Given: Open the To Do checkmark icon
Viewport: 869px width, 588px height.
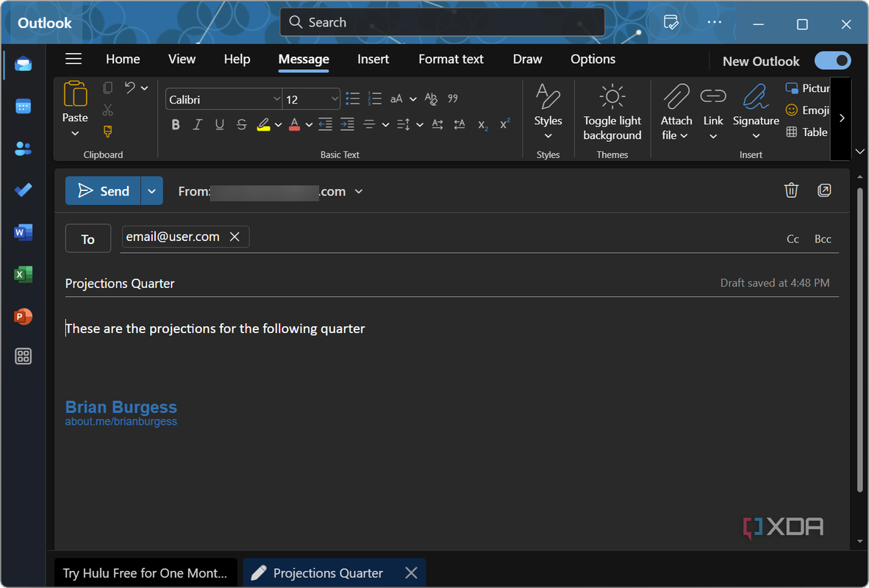Looking at the screenshot, I should (x=24, y=190).
